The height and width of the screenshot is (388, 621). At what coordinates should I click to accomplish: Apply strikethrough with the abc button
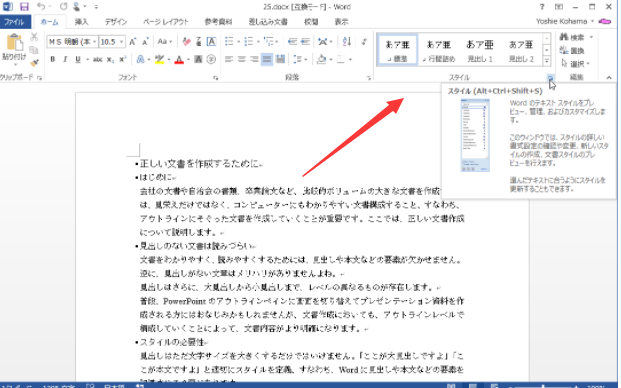pos(97,59)
